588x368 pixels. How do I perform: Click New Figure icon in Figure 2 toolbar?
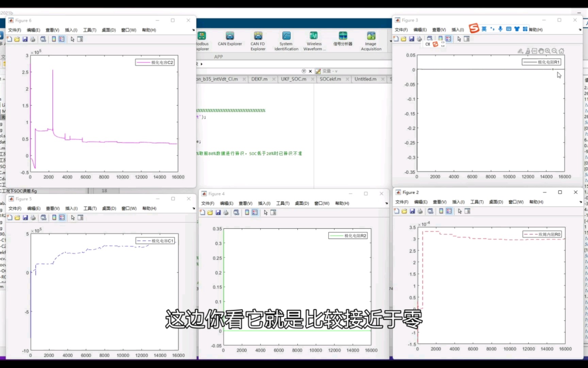[397, 211]
